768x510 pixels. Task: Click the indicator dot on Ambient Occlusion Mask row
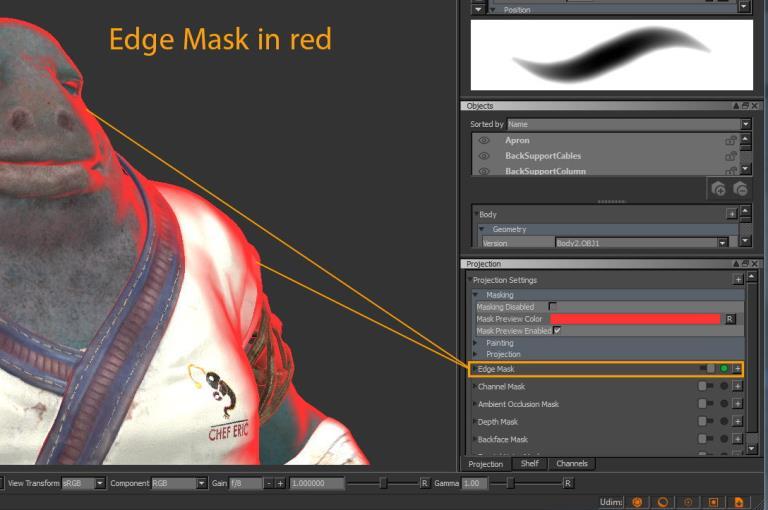click(724, 404)
